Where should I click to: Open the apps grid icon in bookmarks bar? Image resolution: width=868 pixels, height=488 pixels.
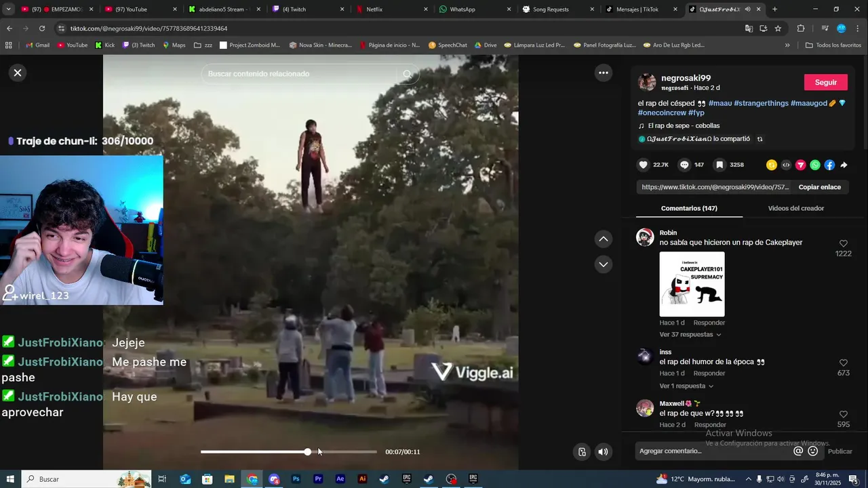9,45
